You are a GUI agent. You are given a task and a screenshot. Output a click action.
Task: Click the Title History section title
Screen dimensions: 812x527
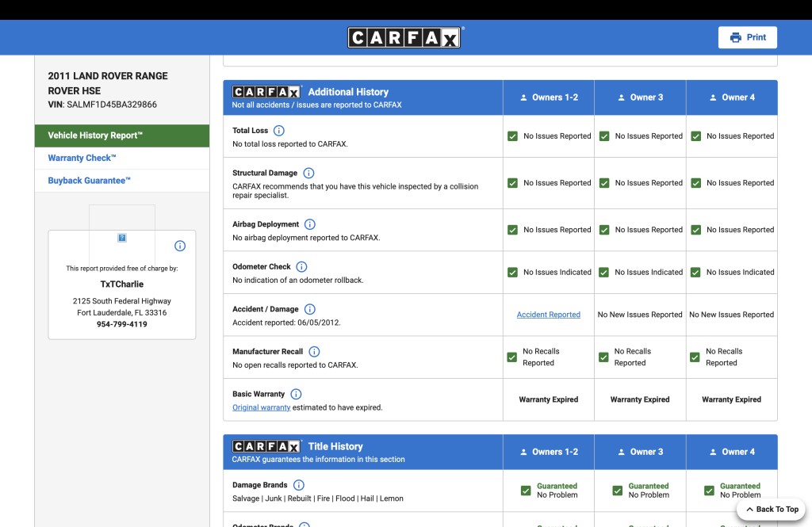[335, 447]
